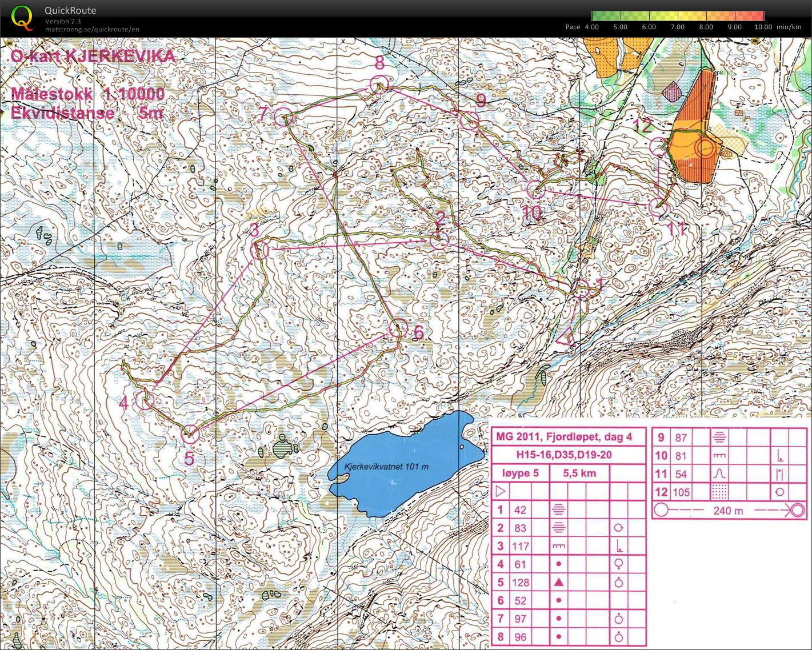812x650 pixels.
Task: Select control circle 12 on the map
Action: (x=659, y=146)
